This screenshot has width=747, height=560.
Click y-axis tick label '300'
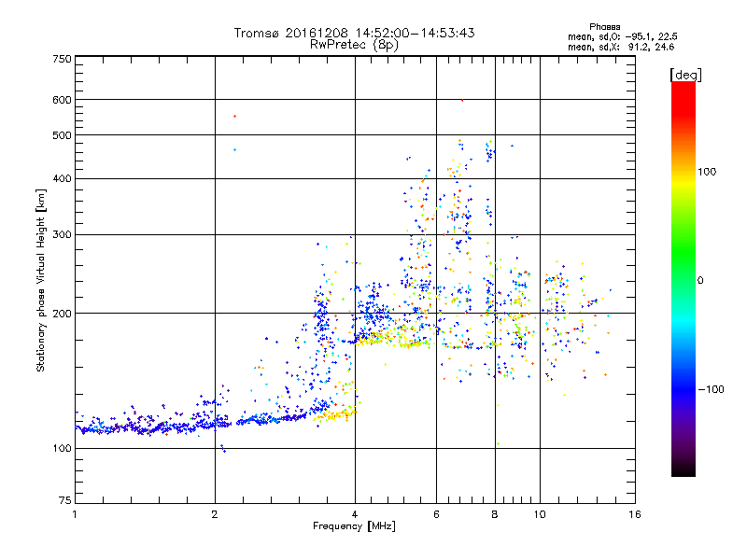pos(63,235)
